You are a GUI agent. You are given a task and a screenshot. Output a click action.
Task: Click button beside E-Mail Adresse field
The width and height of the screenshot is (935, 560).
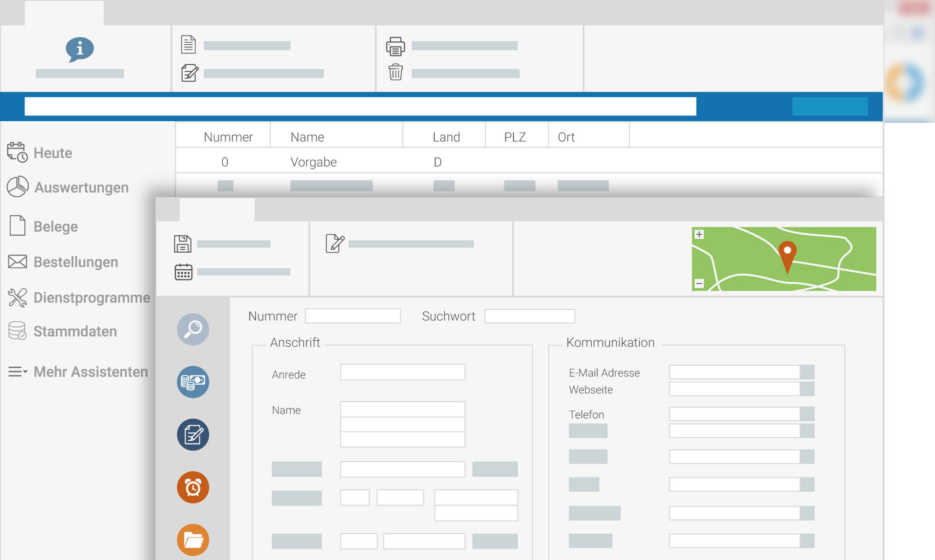(807, 372)
